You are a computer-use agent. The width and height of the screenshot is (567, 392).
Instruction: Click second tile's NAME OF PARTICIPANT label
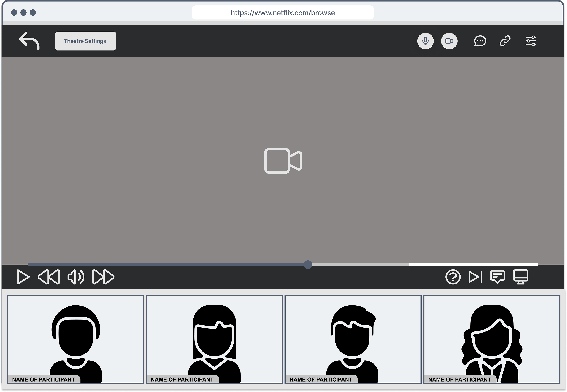pyautogui.click(x=182, y=379)
